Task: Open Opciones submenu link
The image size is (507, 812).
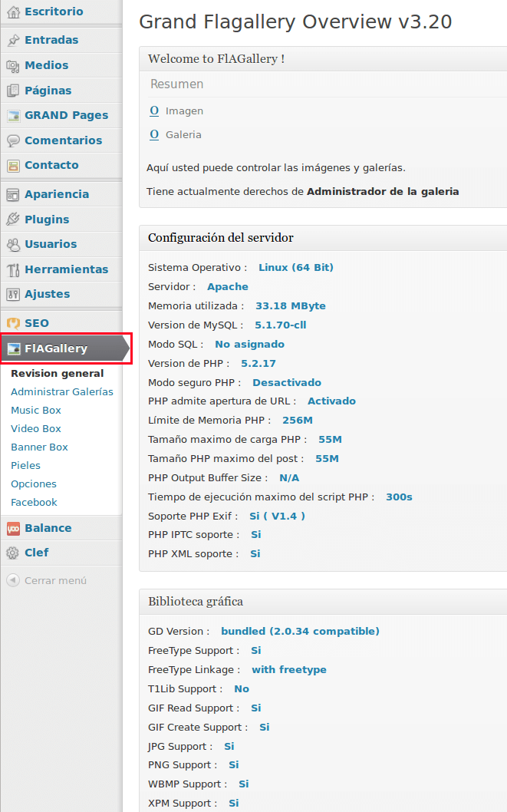Action: (34, 484)
